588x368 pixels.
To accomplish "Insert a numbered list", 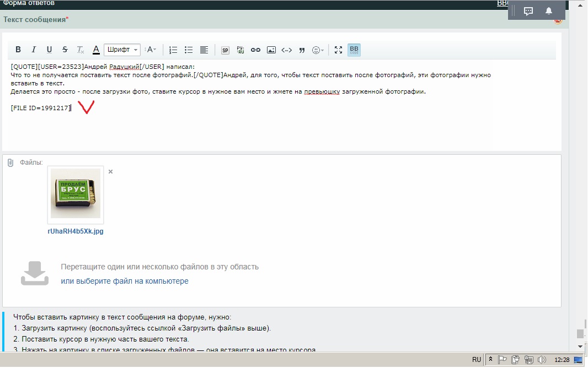I will (173, 50).
